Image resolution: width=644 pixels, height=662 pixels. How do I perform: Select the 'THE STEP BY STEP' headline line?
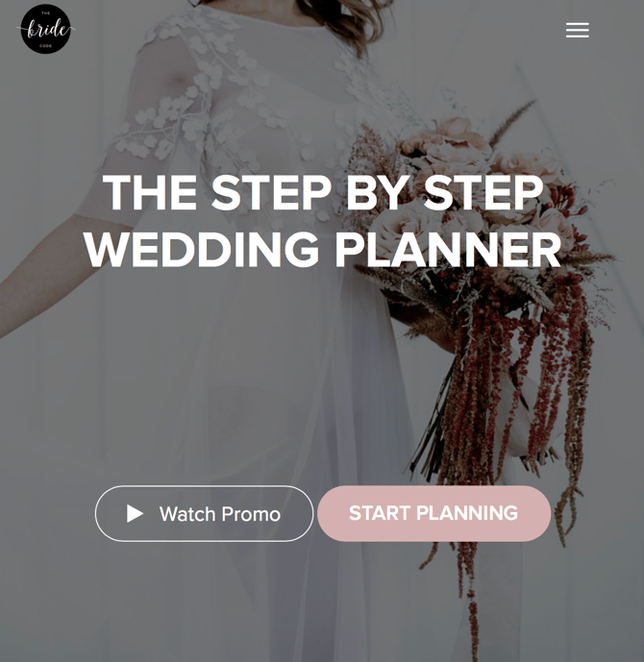[x=323, y=192]
